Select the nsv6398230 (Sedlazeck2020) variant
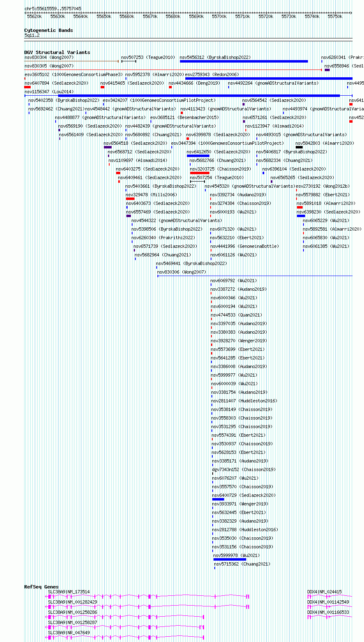 coord(329,212)
